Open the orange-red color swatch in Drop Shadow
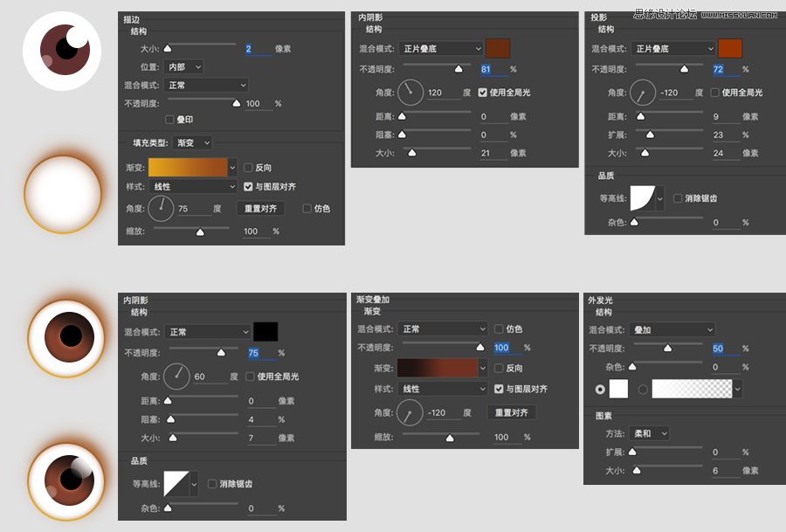The width and height of the screenshot is (786, 532). 730,49
